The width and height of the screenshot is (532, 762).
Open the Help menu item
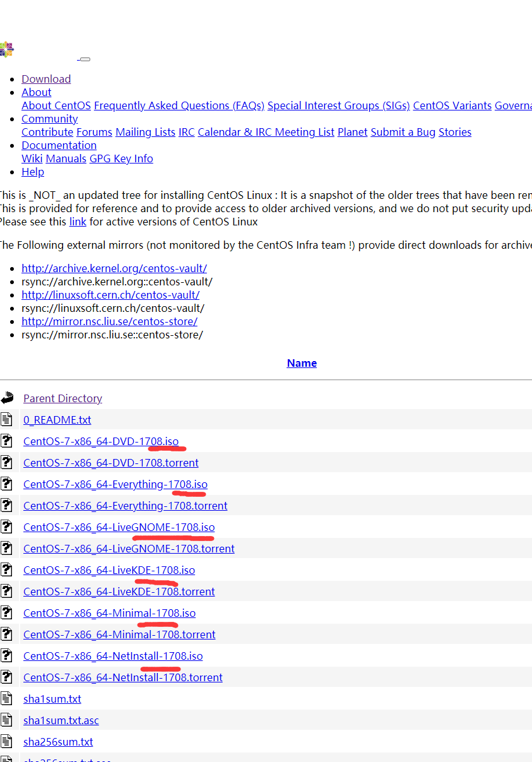[33, 172]
